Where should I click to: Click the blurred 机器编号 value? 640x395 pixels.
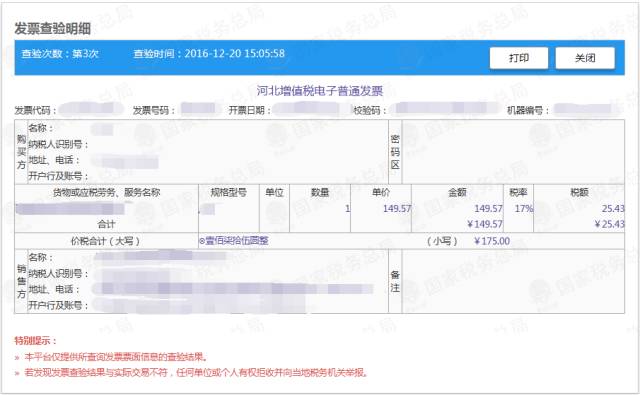585,109
